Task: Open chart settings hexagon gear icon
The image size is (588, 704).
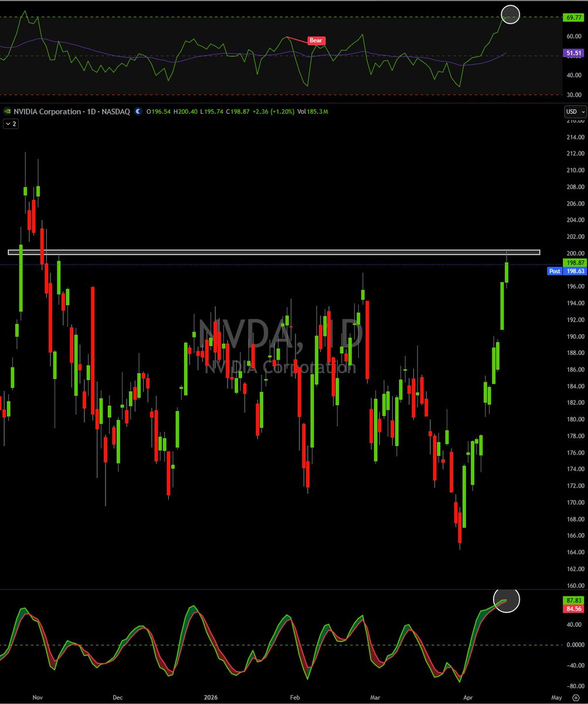Action: coord(576,698)
